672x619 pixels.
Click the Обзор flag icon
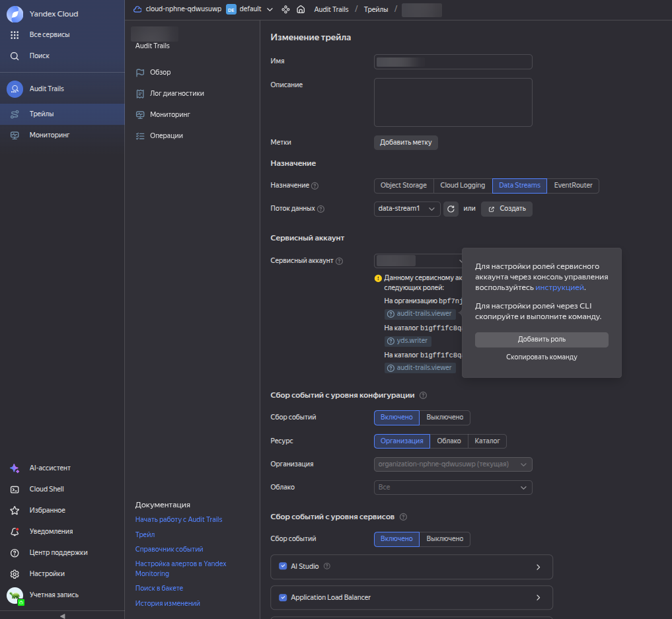(139, 73)
